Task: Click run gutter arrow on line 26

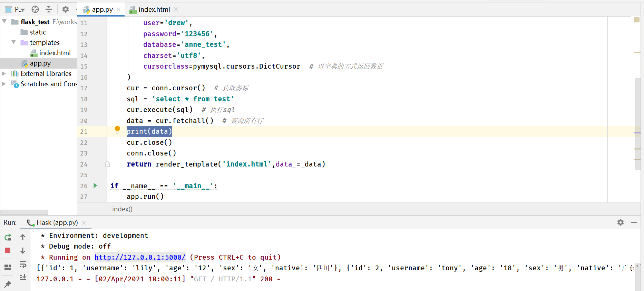Action: [96, 185]
